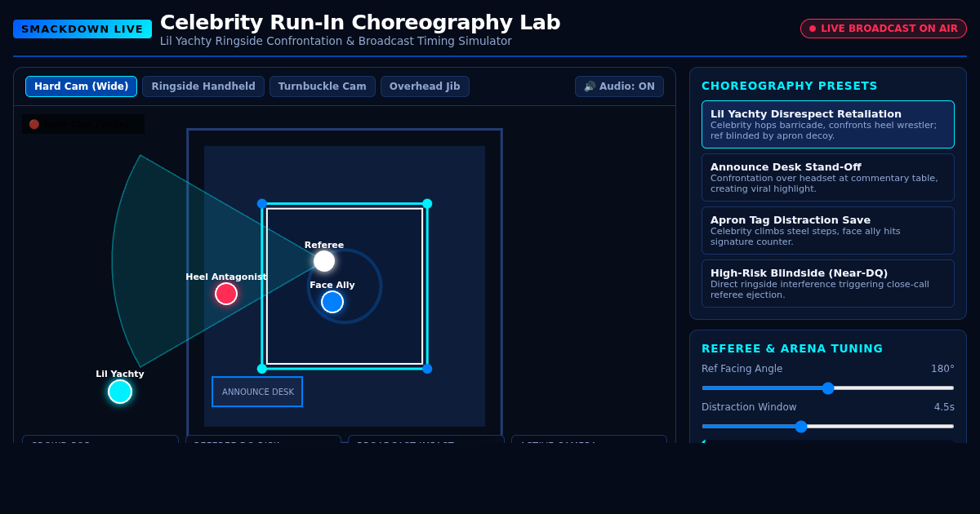Click the red recording dot in the camera label
Screen dimensions: 980x514
pyautogui.click(x=34, y=124)
